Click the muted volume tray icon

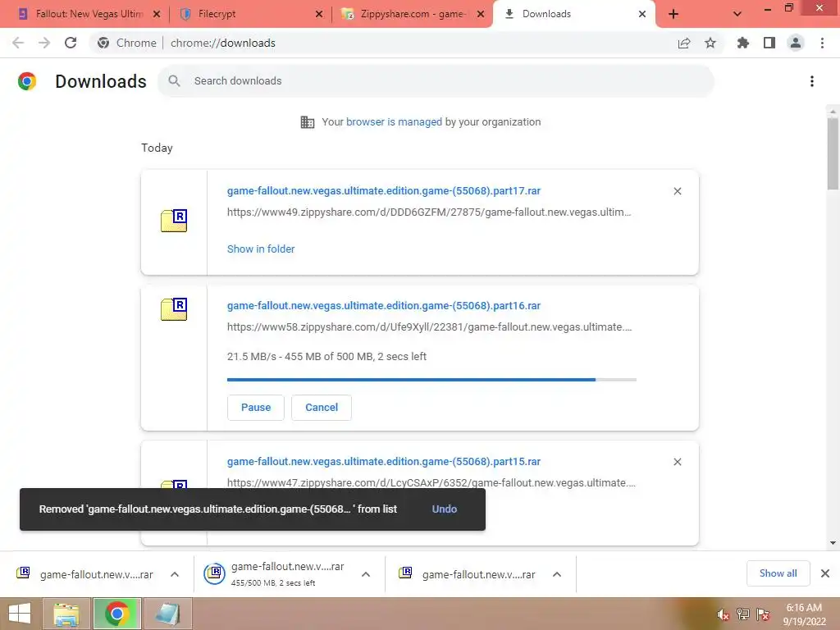723,614
